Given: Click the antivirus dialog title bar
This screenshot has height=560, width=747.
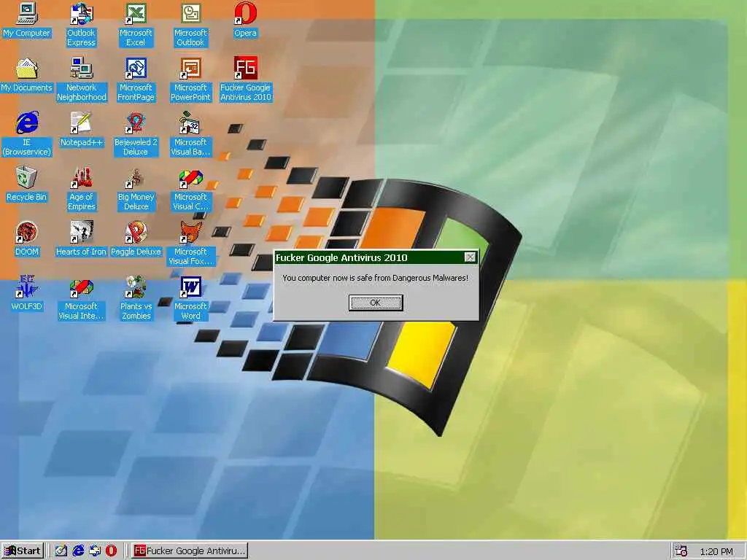Looking at the screenshot, I should point(376,257).
